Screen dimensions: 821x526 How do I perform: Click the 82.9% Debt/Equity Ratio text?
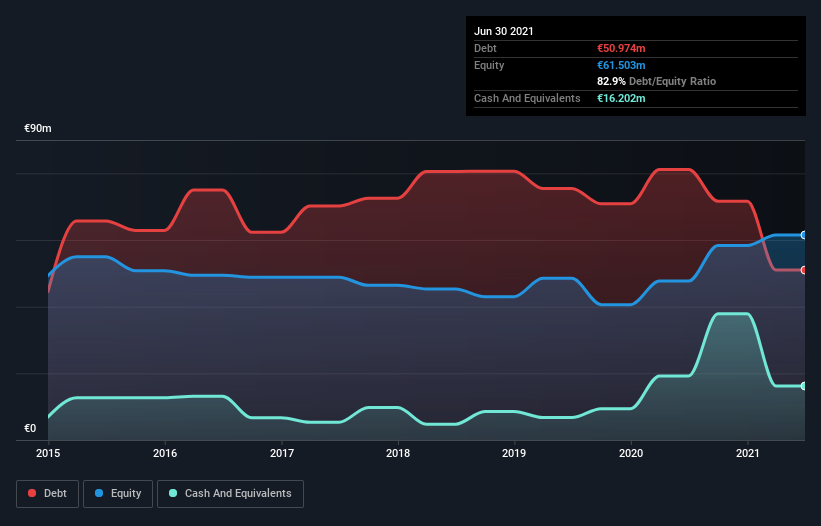coord(657,81)
